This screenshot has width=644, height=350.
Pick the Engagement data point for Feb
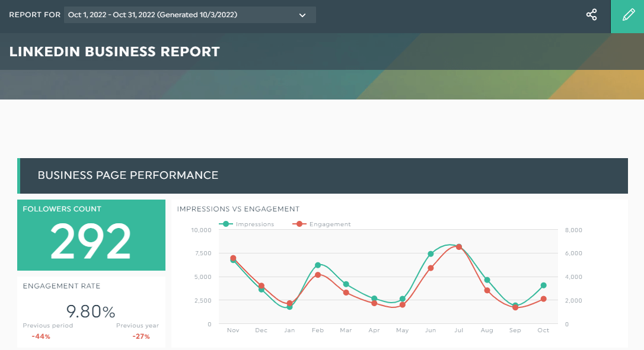(x=317, y=275)
